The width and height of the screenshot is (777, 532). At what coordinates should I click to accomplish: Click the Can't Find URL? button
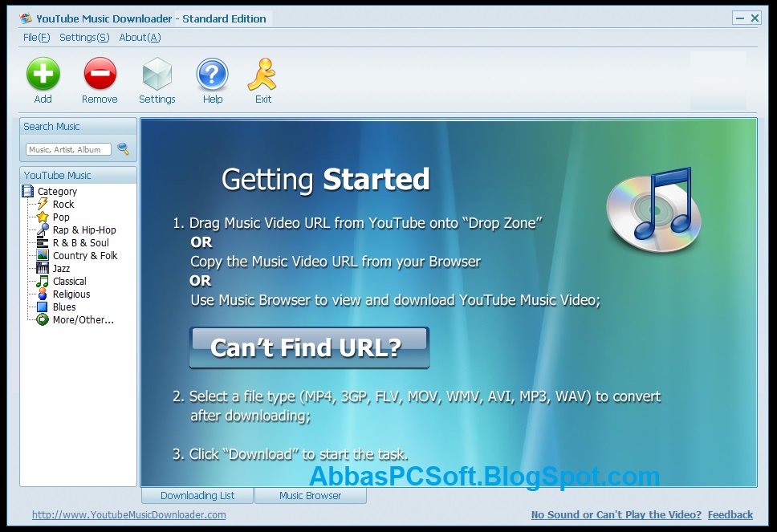pyautogui.click(x=309, y=347)
